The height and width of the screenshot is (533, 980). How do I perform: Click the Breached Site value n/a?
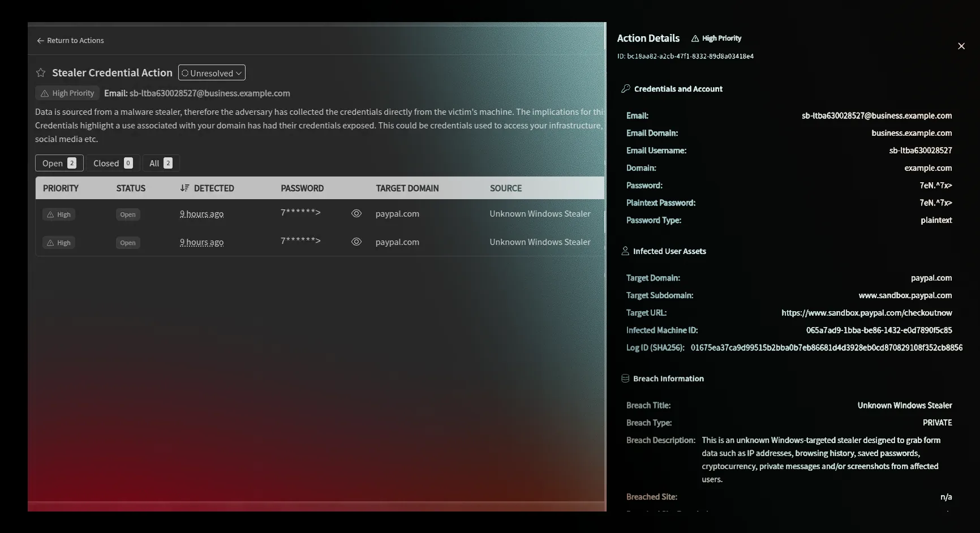click(946, 497)
